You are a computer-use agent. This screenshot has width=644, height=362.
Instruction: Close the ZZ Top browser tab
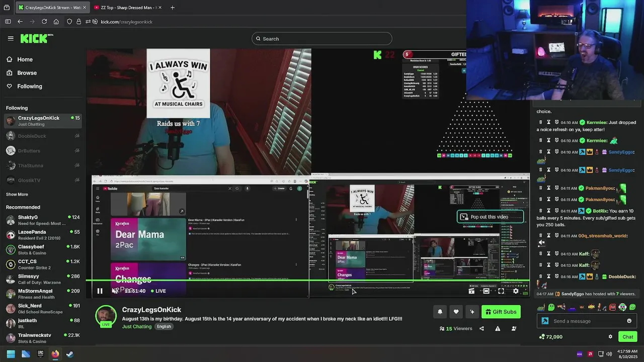(x=159, y=8)
